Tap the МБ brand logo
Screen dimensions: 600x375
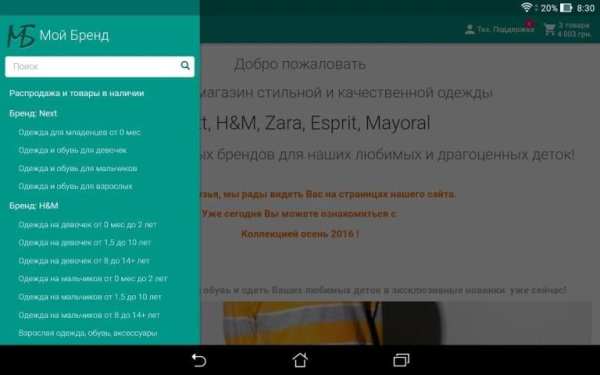coord(21,36)
